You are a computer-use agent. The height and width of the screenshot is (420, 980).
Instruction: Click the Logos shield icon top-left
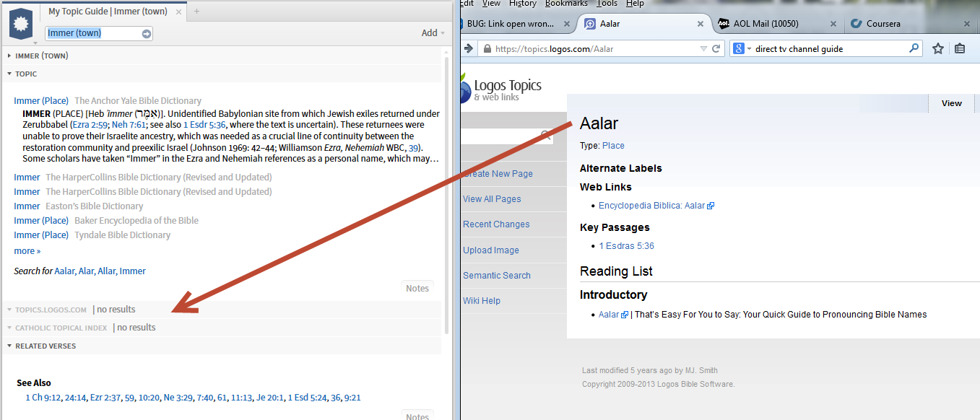coord(20,22)
